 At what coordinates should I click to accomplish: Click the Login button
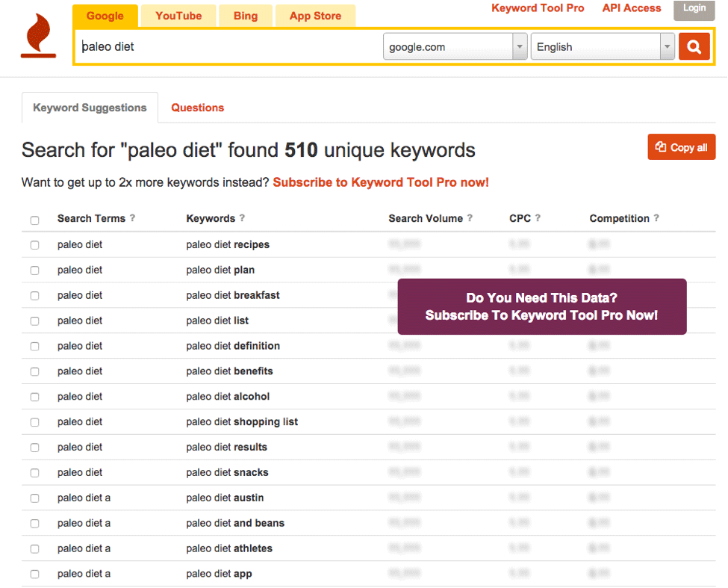[x=694, y=9]
